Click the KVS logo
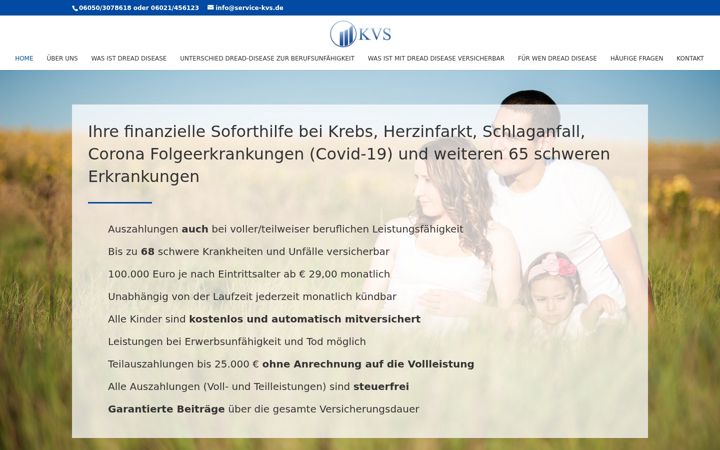This screenshot has height=450, width=720. [x=360, y=34]
